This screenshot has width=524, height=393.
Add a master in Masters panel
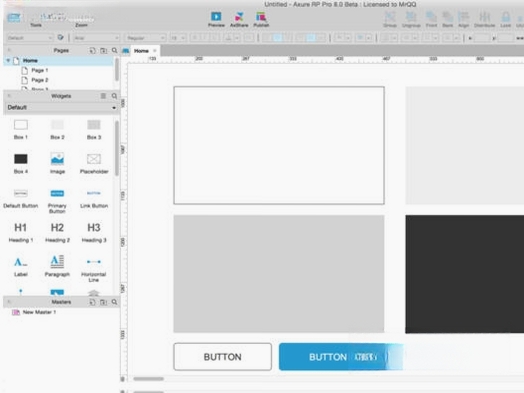92,302
